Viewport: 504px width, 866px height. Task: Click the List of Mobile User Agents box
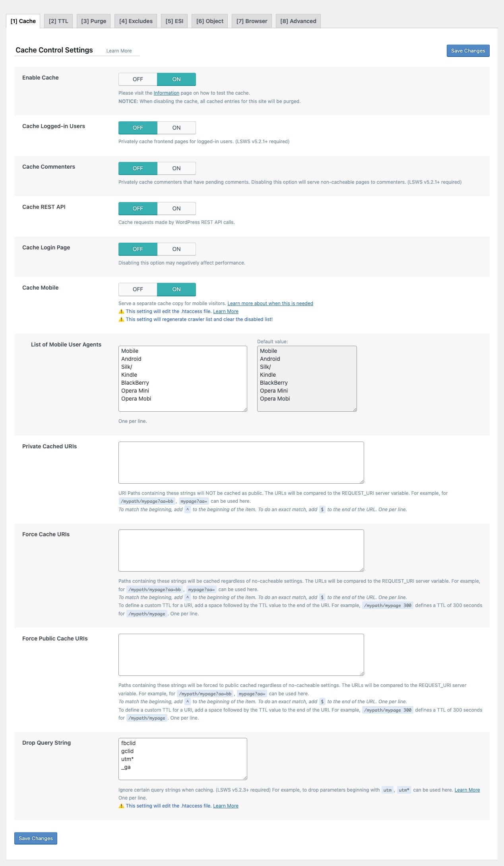182,378
